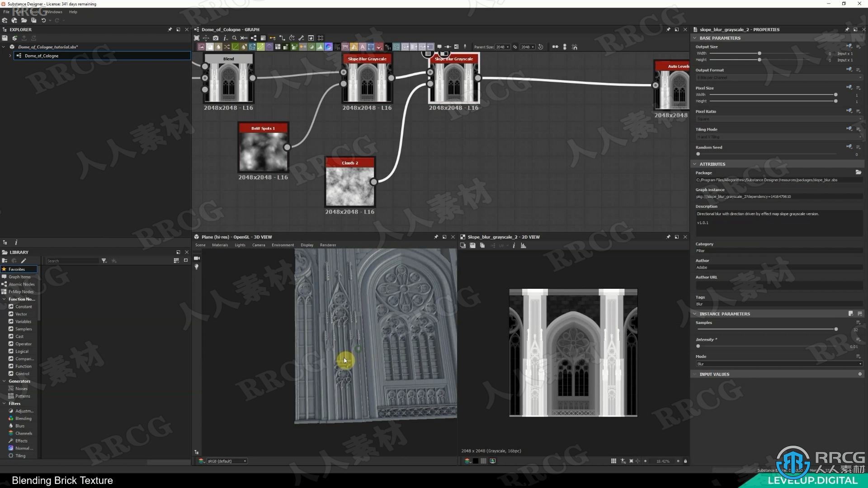Expand the BASE PARAMETERS section
Viewport: 868px width, 488px height.
(x=698, y=38)
